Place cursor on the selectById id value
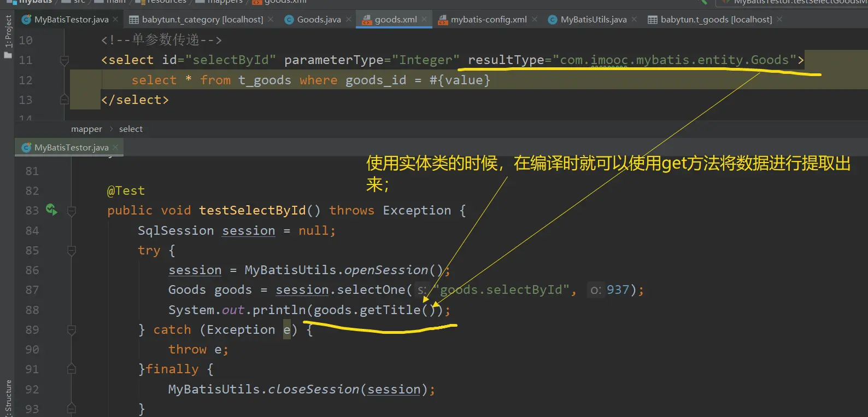This screenshot has width=868, height=417. coord(231,60)
